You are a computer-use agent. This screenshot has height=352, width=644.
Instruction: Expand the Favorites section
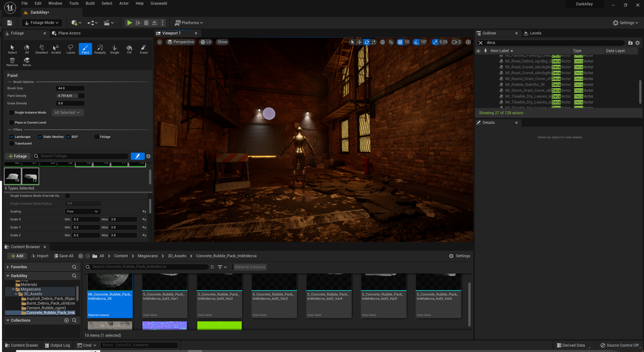tap(8, 267)
